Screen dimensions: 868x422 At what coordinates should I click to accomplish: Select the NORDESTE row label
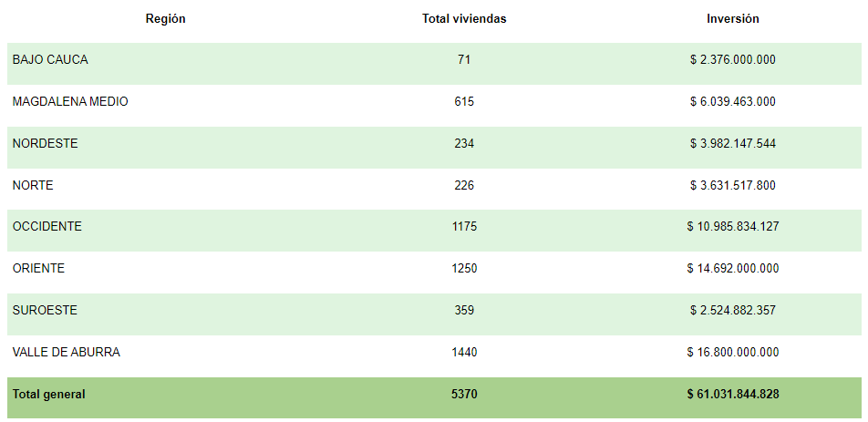(x=46, y=144)
